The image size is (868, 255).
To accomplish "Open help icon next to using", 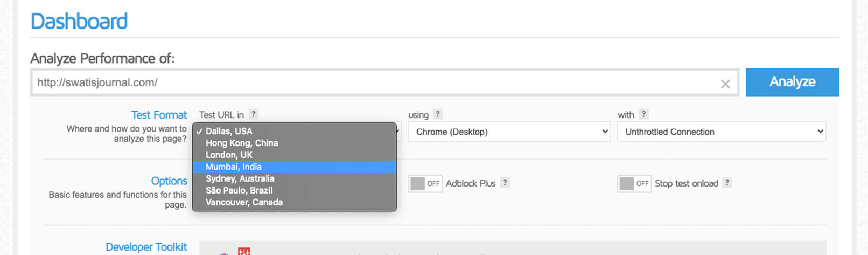I will pos(438,114).
